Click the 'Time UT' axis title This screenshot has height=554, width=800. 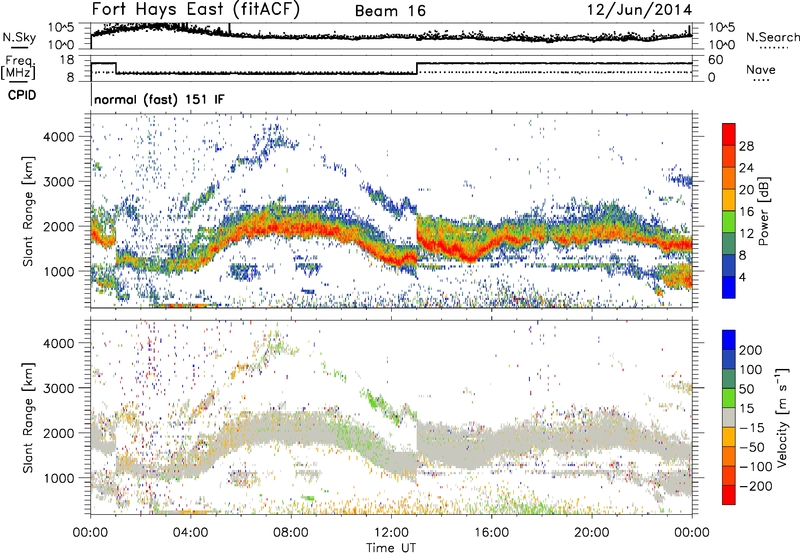(x=391, y=547)
